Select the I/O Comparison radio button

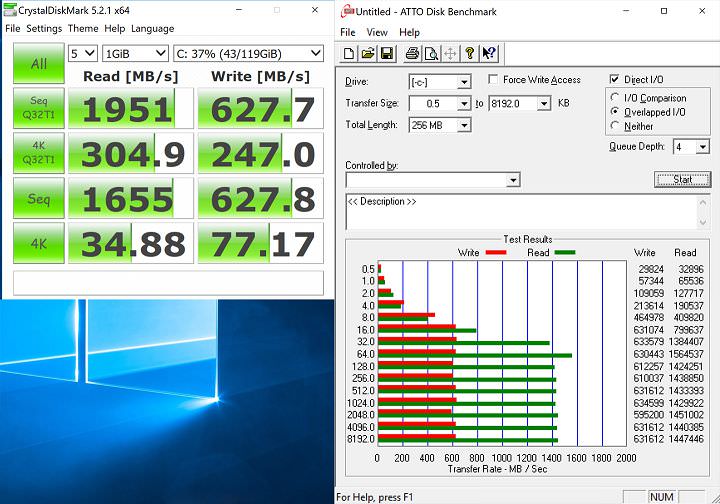pos(616,98)
